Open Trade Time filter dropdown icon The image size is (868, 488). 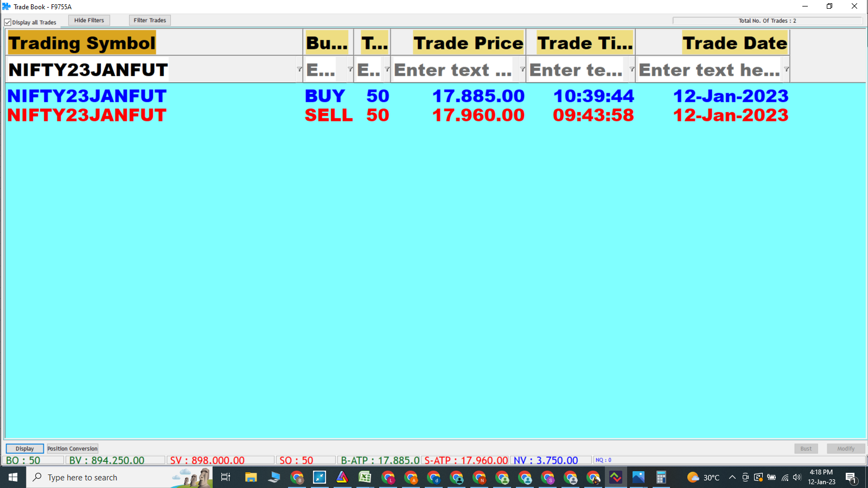point(632,69)
